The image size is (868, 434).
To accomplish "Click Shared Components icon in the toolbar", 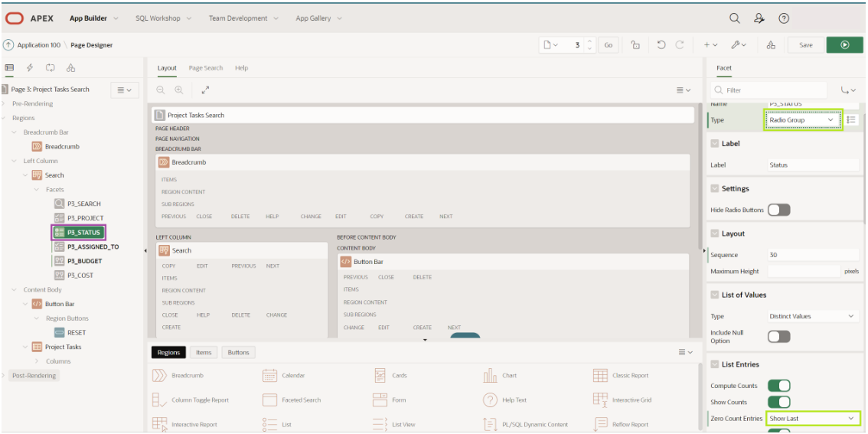I will pos(771,45).
